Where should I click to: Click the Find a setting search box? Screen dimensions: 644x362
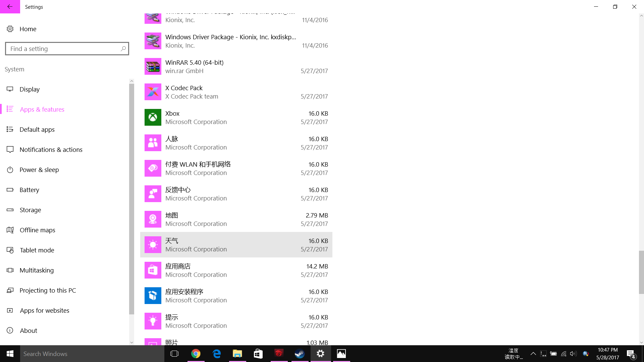67,49
